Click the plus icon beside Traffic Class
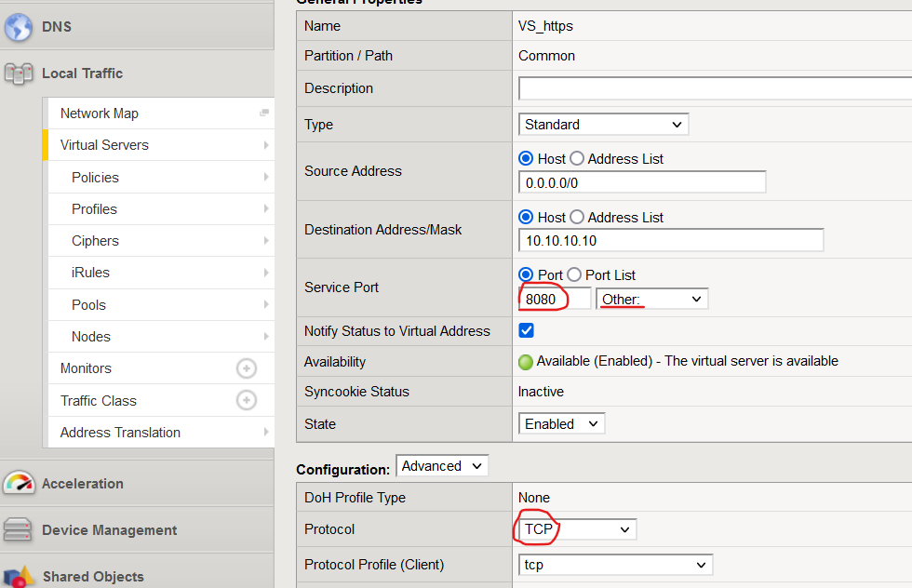Viewport: 912px width, 588px height. pos(246,400)
